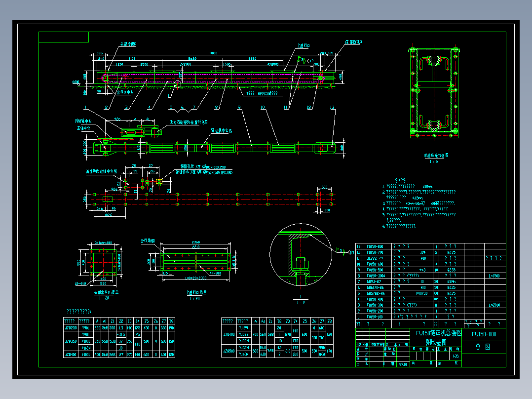This screenshot has width=532, height=399.
Task: Click the 4x2000 spacing dimension
Action: 273,64
